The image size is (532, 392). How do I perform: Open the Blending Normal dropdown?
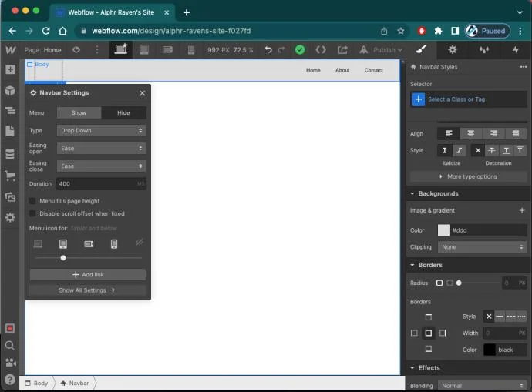[x=482, y=386]
